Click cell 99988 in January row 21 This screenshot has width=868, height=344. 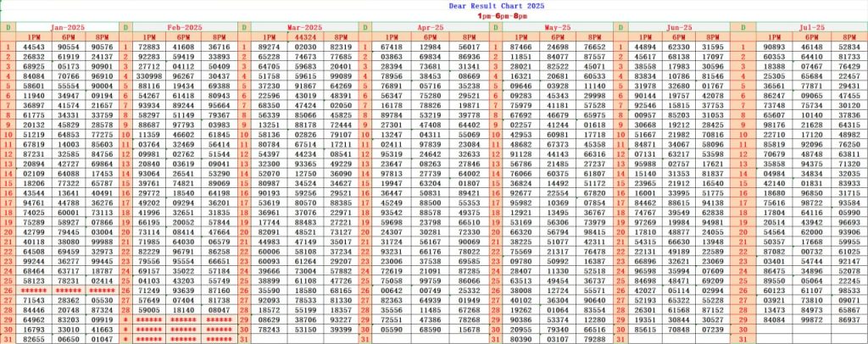click(102, 241)
